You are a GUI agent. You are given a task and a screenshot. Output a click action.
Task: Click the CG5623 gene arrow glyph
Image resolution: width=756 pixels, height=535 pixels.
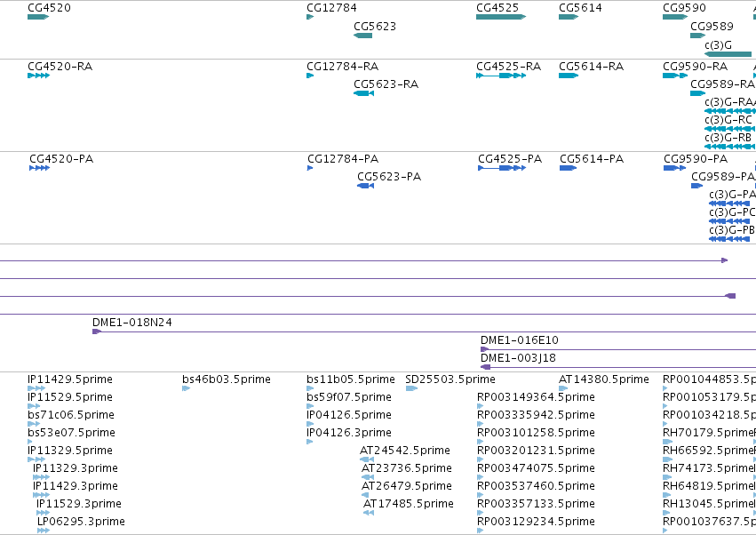[x=363, y=36]
